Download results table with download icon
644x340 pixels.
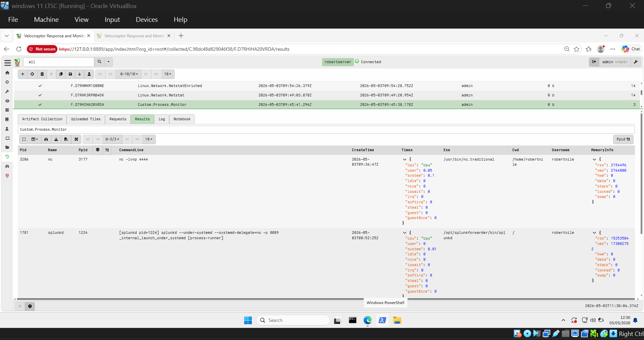(56, 139)
